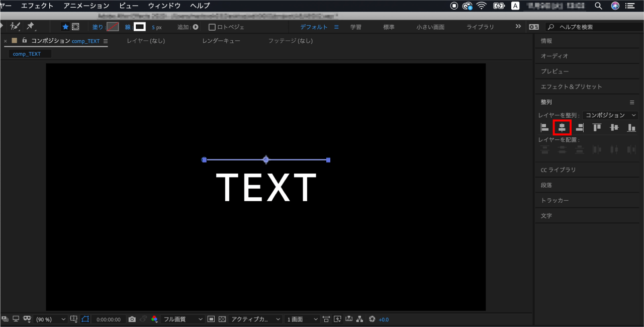This screenshot has width=644, height=327.
Task: Click the always preview this view icon
Action: 5,319
